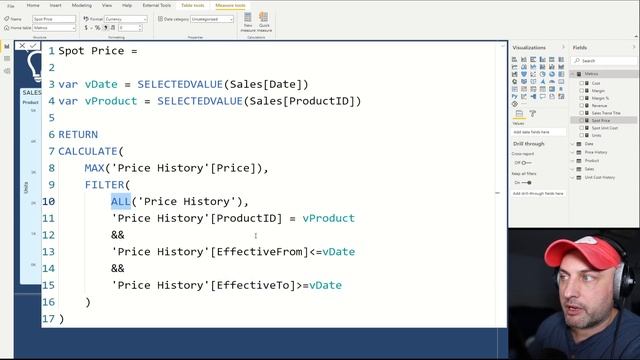
Task: Open the Format dropdown showing Currency
Action: [x=126, y=19]
